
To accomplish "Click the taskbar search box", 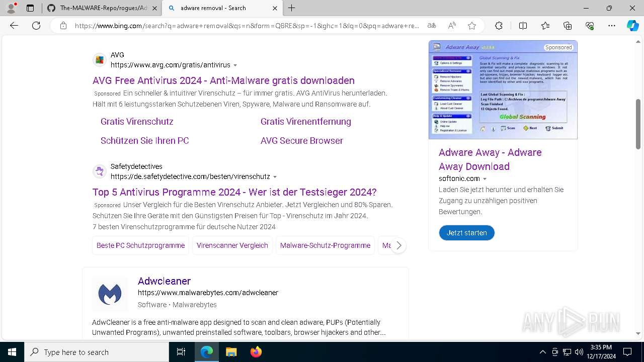I will 97,352.
